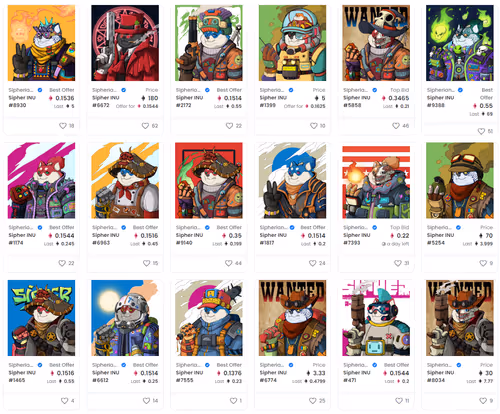Toggle favorite on Sipher INU #471
Image resolution: width=500 pixels, height=414 pixels.
(399, 401)
